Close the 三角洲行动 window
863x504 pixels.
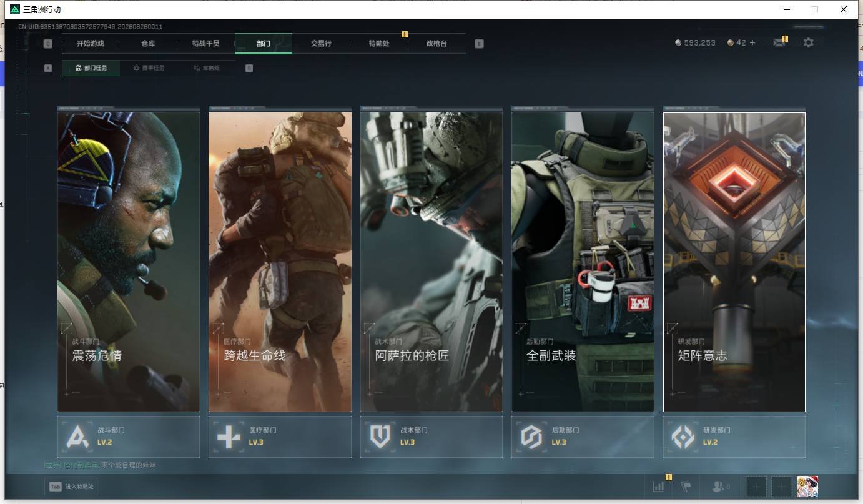pyautogui.click(x=844, y=9)
